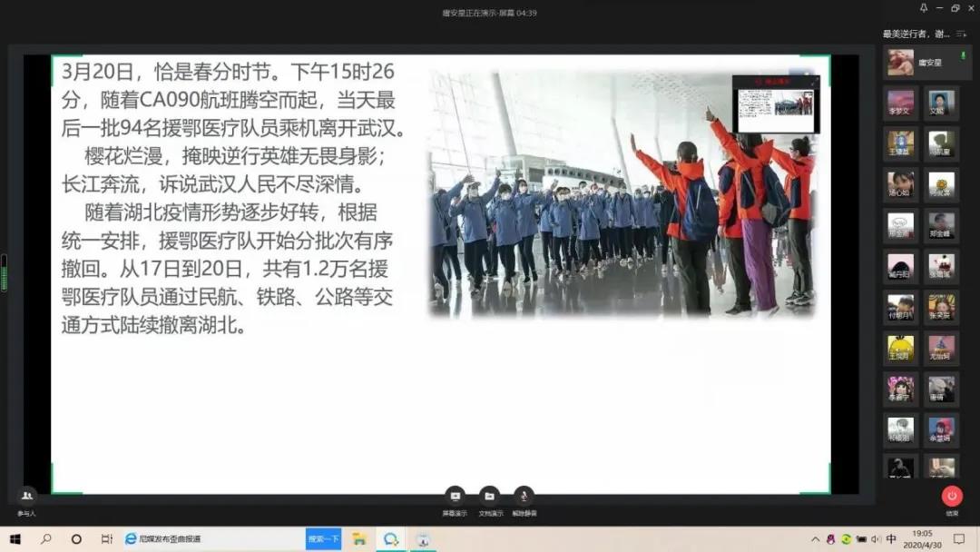Open Task View on the taskbar
Screen dimensions: 980x552
click(x=106, y=539)
